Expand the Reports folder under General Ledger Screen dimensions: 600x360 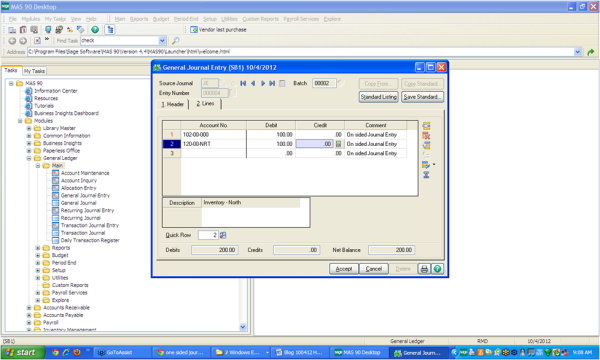click(x=38, y=248)
